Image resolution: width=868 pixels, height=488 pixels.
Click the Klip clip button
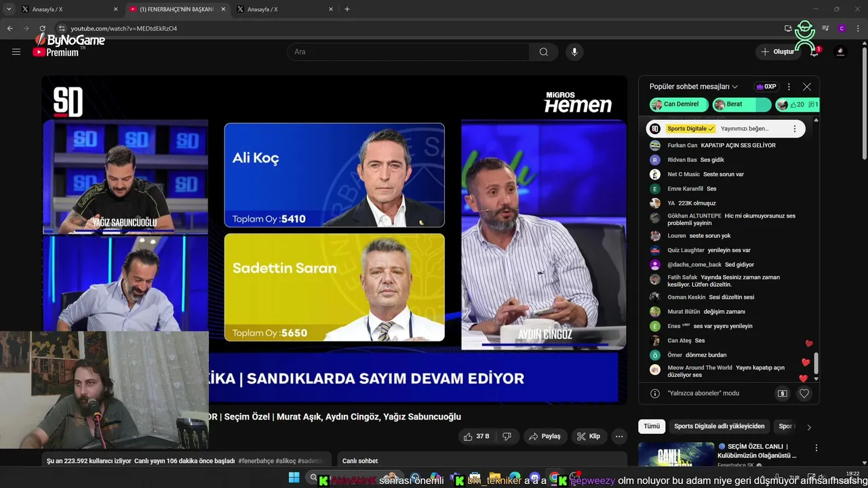[x=588, y=436]
